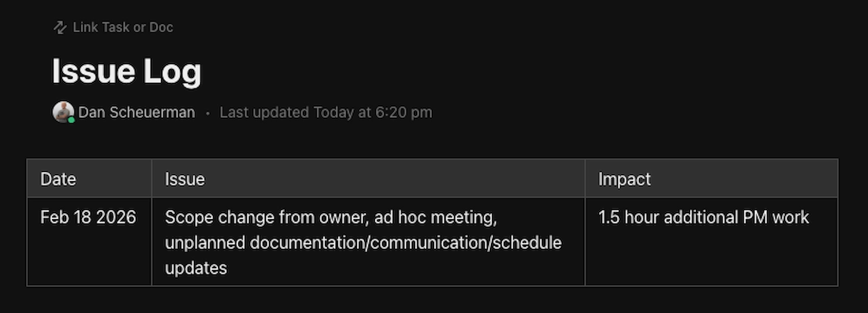Click the 'Feb 18 2026' date cell
The height and width of the screenshot is (313, 868).
(x=88, y=218)
